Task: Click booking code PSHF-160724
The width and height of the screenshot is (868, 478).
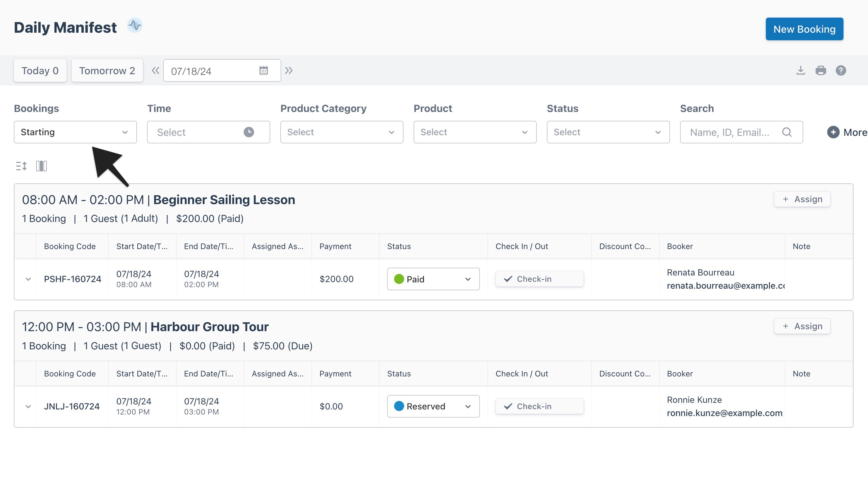Action: coord(73,279)
